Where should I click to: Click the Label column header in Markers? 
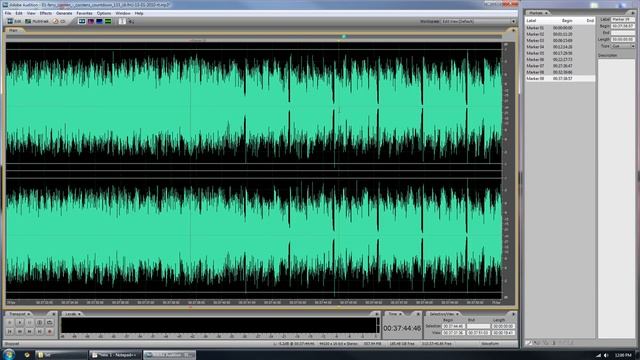531,20
